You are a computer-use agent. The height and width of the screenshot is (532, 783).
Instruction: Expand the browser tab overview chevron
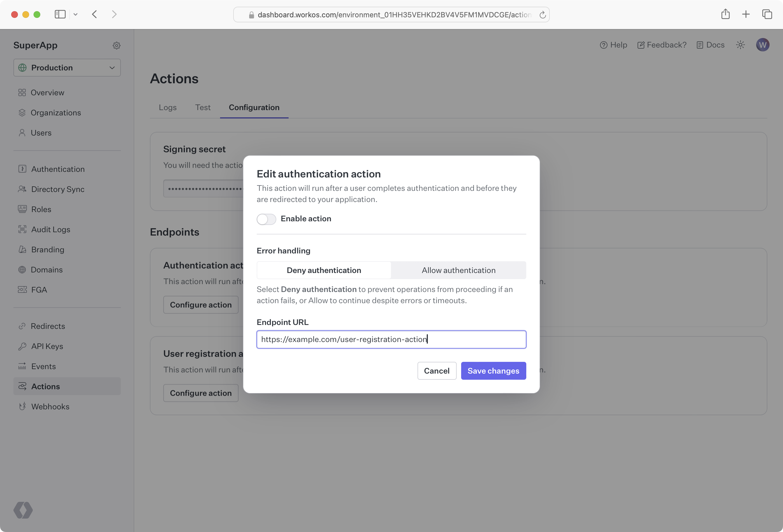76,14
